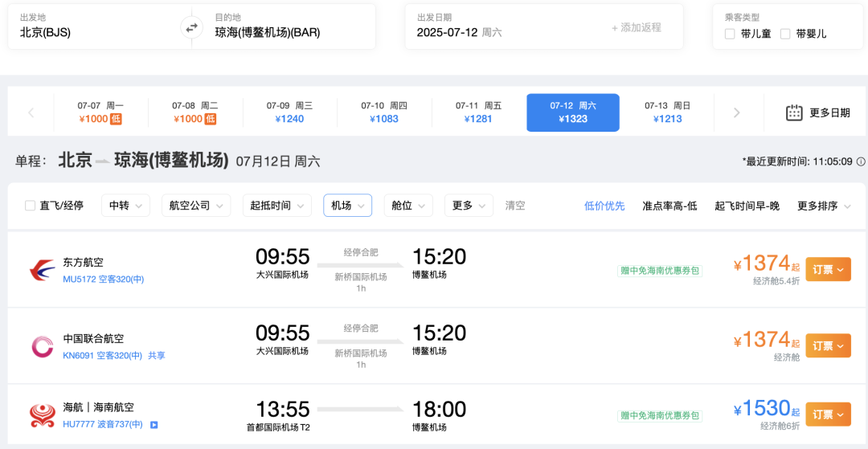Click the Hainan Airlines logo
Viewport: 868px width, 449px height.
(42, 415)
